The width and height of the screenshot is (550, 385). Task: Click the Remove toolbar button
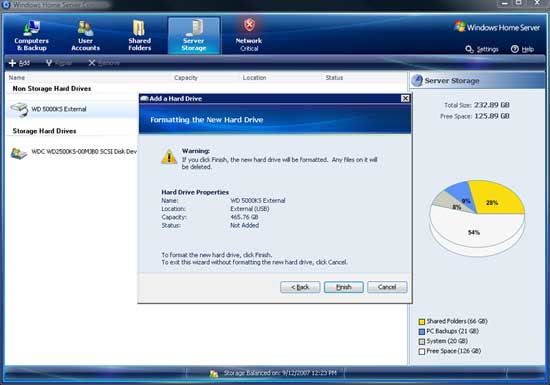point(104,63)
